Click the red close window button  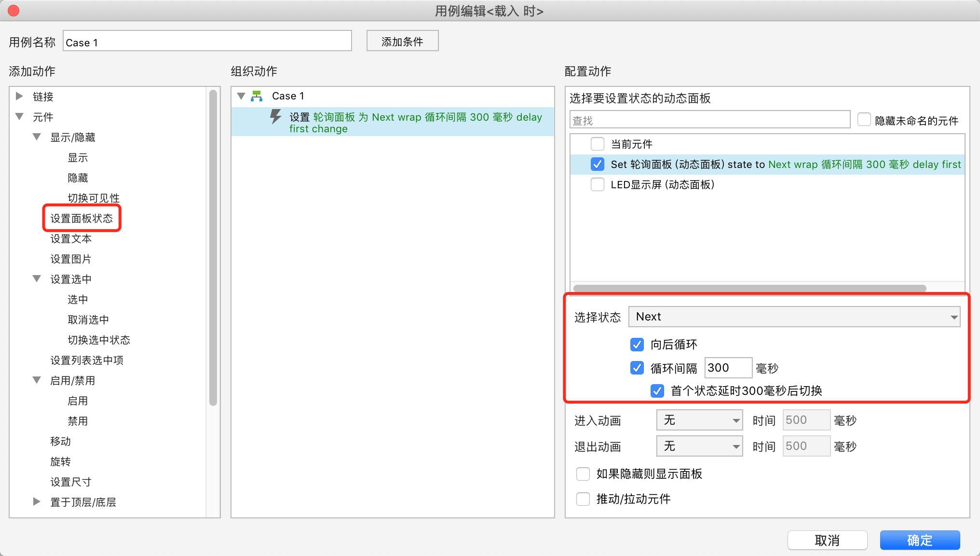[x=14, y=11]
